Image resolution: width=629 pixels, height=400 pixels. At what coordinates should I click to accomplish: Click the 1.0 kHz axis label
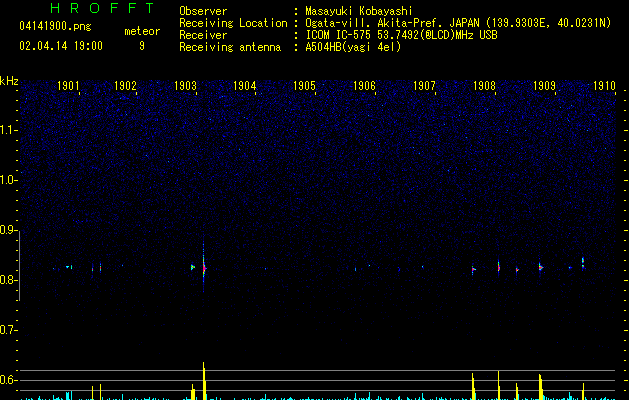8,180
